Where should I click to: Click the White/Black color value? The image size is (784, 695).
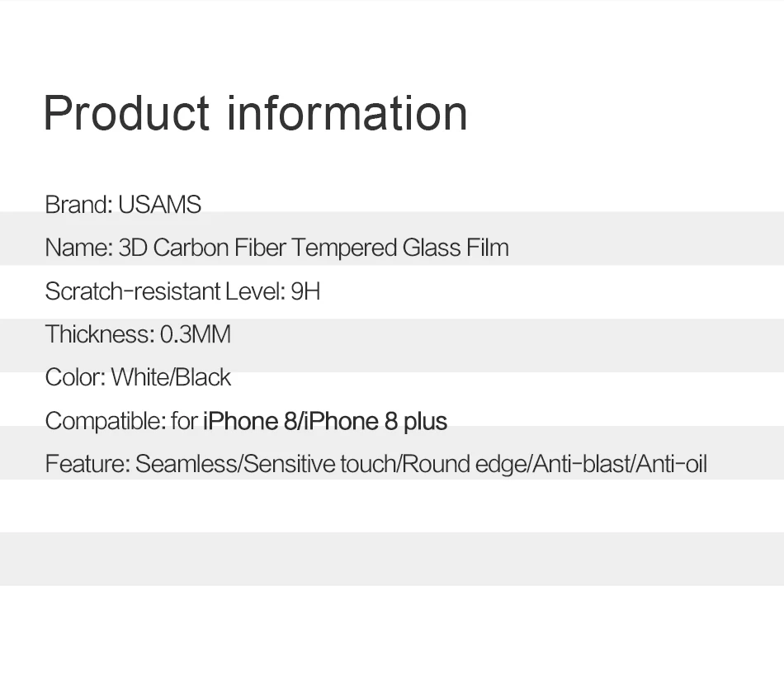pyautogui.click(x=171, y=377)
